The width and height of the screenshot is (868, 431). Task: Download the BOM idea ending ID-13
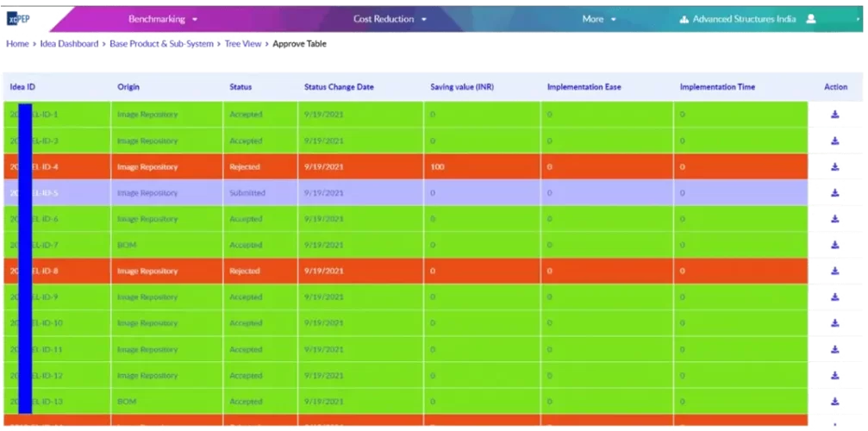[x=835, y=401]
